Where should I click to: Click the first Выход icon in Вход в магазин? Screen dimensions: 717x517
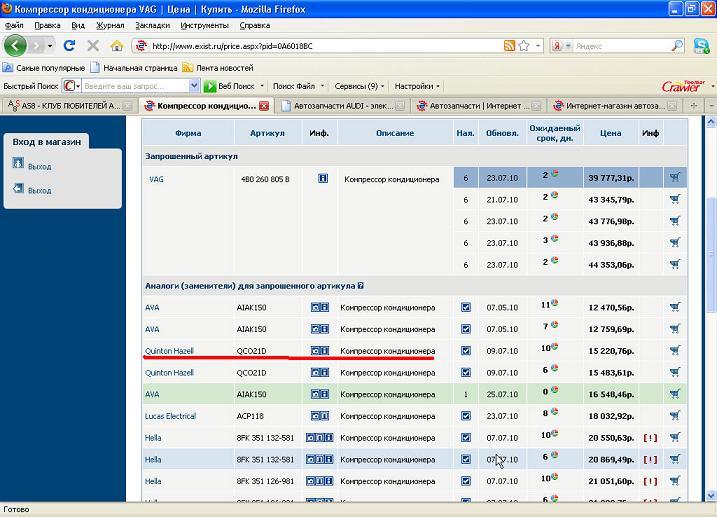tap(18, 163)
